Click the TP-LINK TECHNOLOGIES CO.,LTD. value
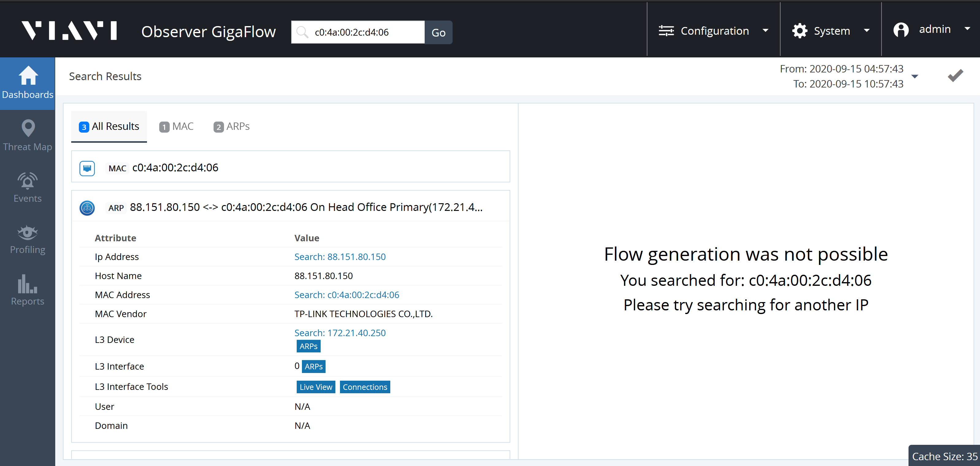Screen dimensions: 980x466 [x=363, y=314]
